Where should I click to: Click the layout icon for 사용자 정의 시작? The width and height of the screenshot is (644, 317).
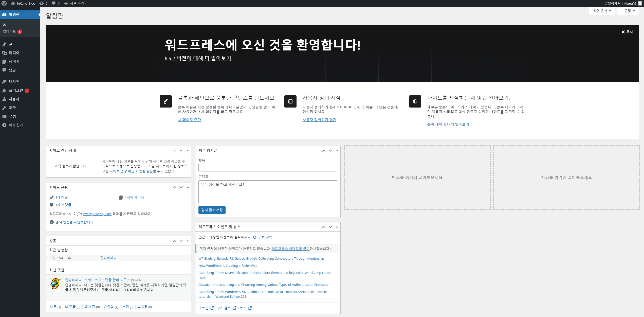click(x=290, y=101)
